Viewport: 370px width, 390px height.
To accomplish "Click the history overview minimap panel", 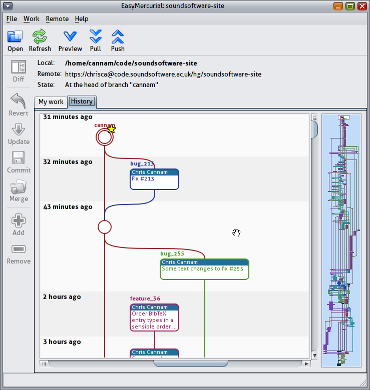I will click(341, 240).
